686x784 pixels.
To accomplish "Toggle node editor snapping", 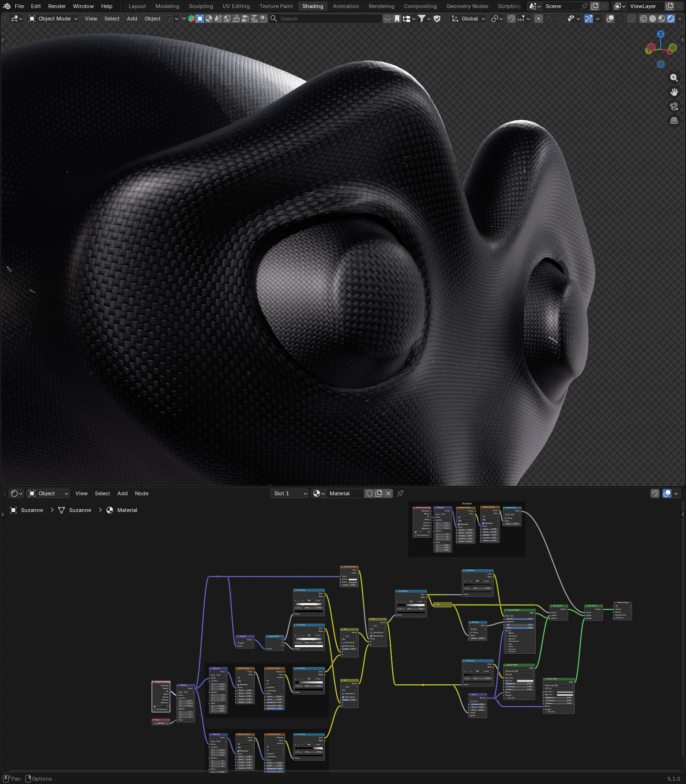I will pos(655,493).
